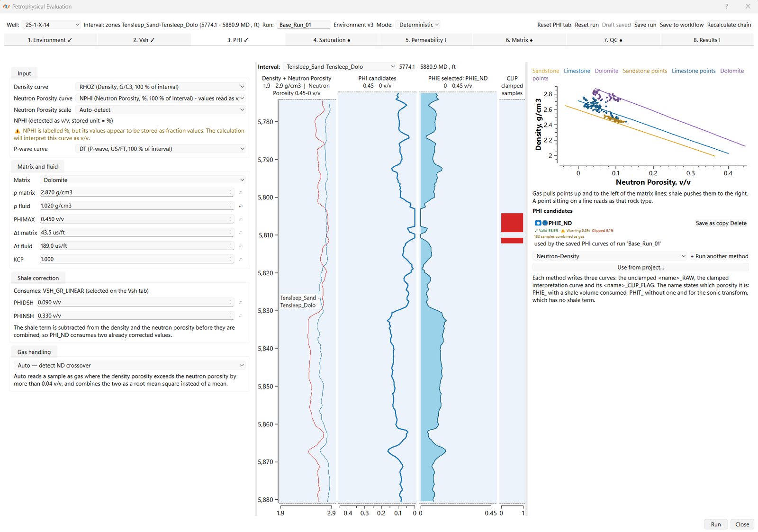The image size is (758, 532).
Task: Toggle Limestone line in crossplot legend
Action: pos(577,71)
